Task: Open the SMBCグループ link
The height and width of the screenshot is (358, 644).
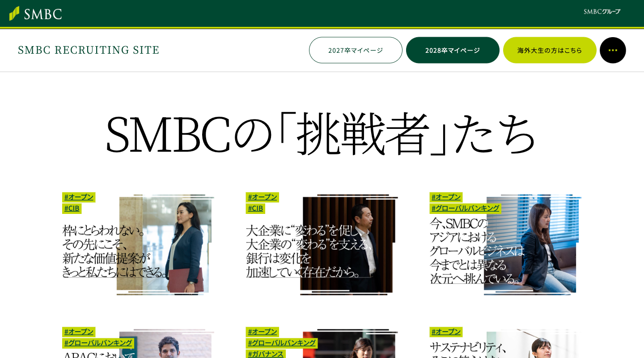Action: (x=602, y=12)
